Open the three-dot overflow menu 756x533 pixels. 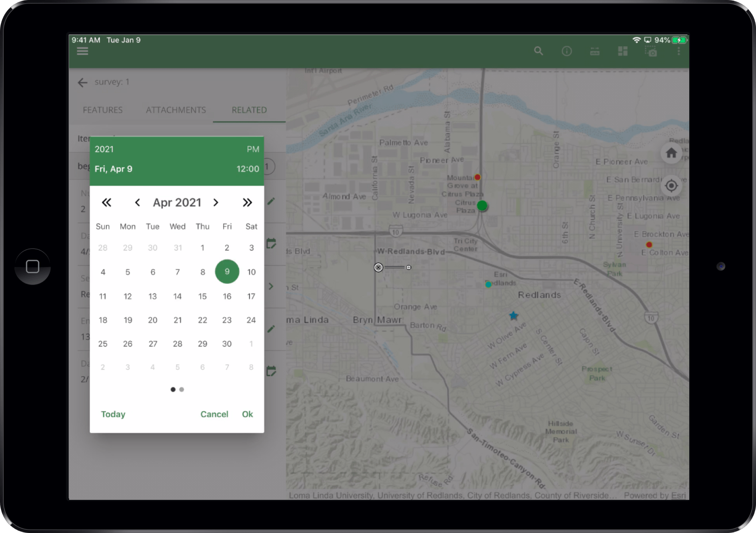678,51
